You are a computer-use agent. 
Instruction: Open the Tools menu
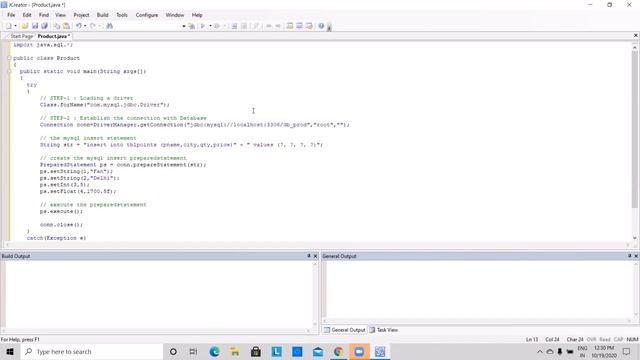tap(122, 15)
